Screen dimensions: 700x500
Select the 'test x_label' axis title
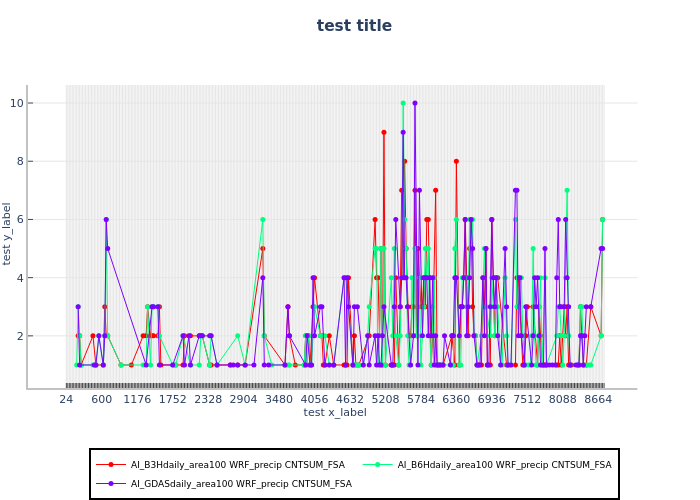tap(335, 412)
